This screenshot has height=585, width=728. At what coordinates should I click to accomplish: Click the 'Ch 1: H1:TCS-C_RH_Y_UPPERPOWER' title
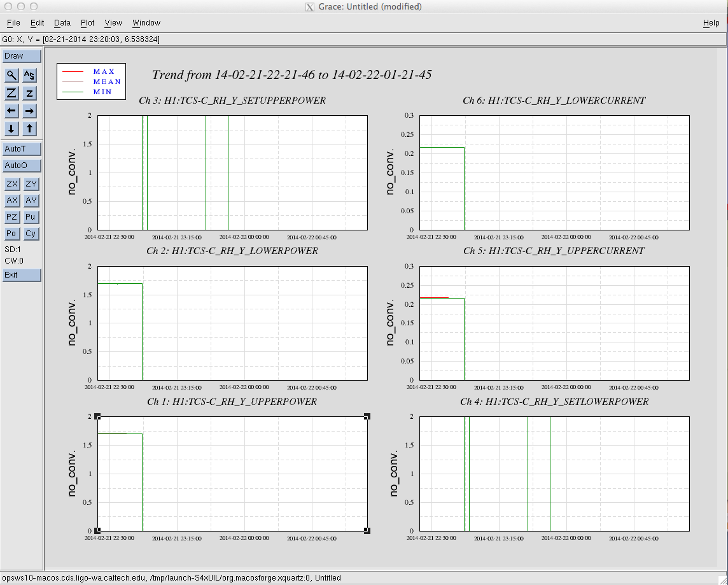click(x=232, y=402)
